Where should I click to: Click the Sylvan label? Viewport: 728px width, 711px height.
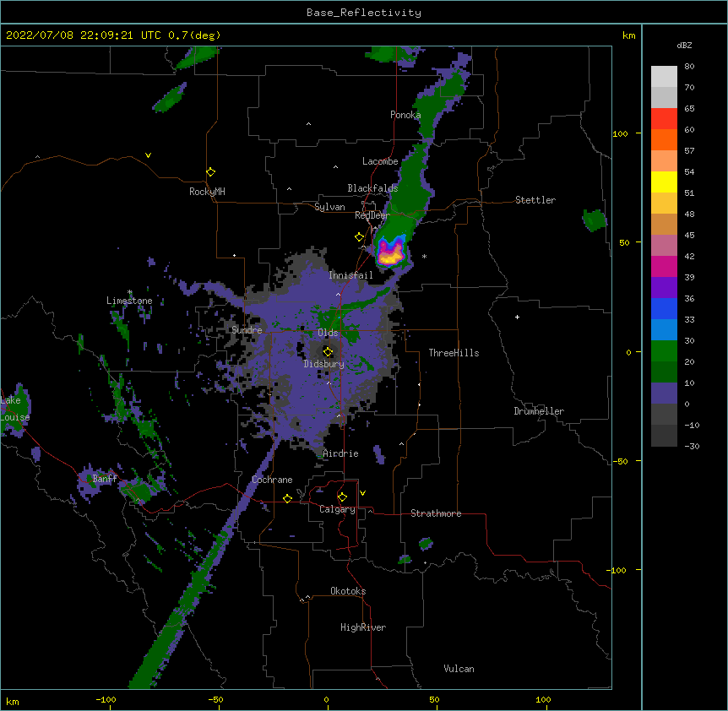pos(329,207)
